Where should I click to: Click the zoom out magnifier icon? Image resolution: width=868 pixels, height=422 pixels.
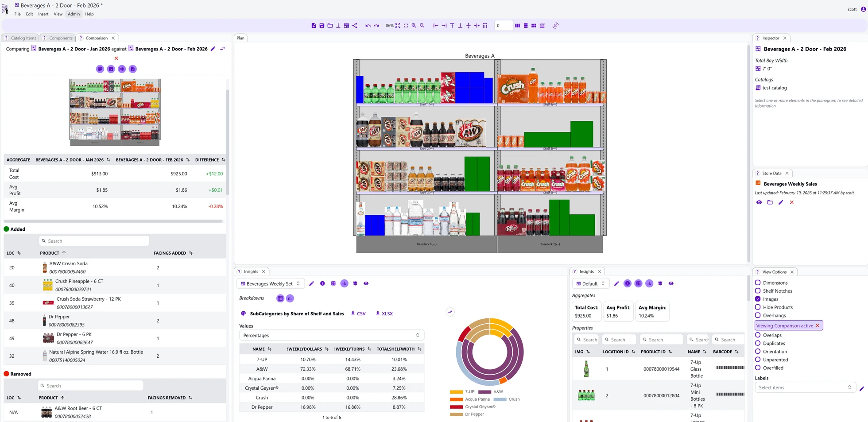[x=422, y=26]
